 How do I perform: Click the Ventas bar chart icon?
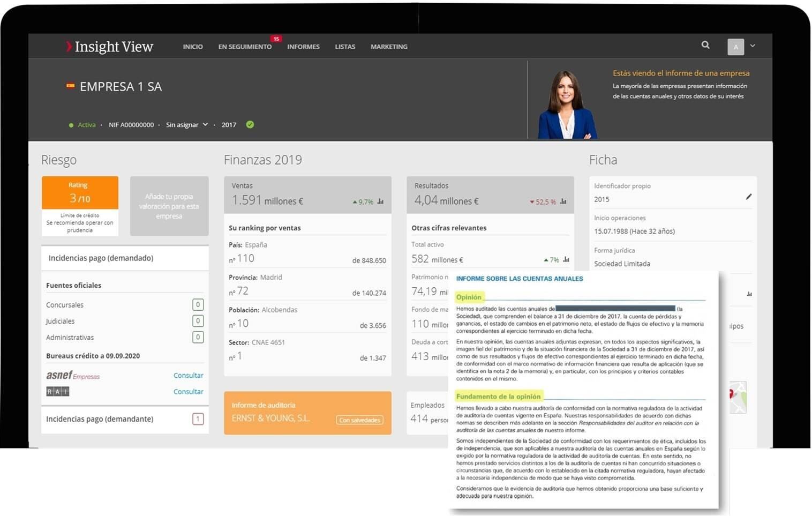point(380,201)
